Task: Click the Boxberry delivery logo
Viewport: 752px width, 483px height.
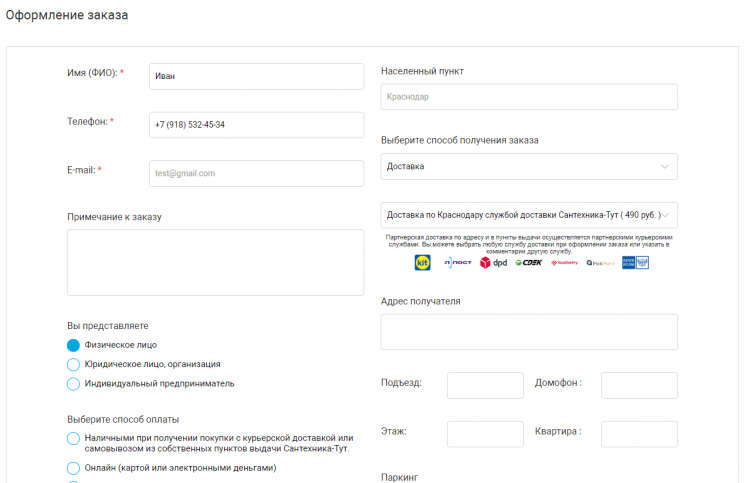Action: tap(564, 263)
